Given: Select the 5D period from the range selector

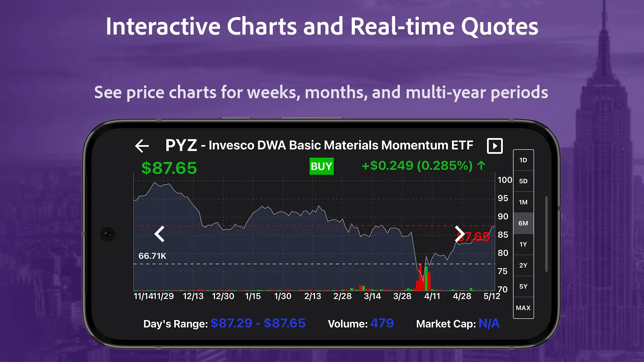Looking at the screenshot, I should (x=523, y=181).
